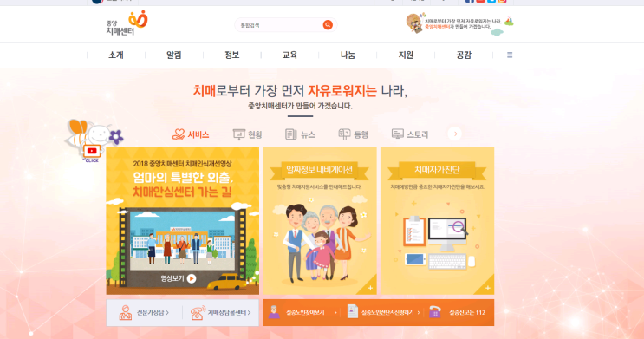Select the 서비스 tab
644x339 pixels.
pos(191,134)
